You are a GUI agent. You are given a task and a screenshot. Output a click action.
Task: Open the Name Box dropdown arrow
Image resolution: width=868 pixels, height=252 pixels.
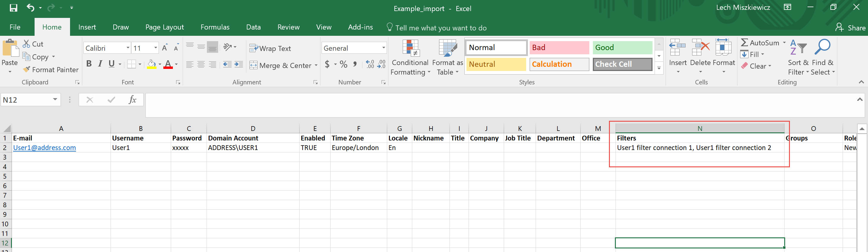pos(55,99)
